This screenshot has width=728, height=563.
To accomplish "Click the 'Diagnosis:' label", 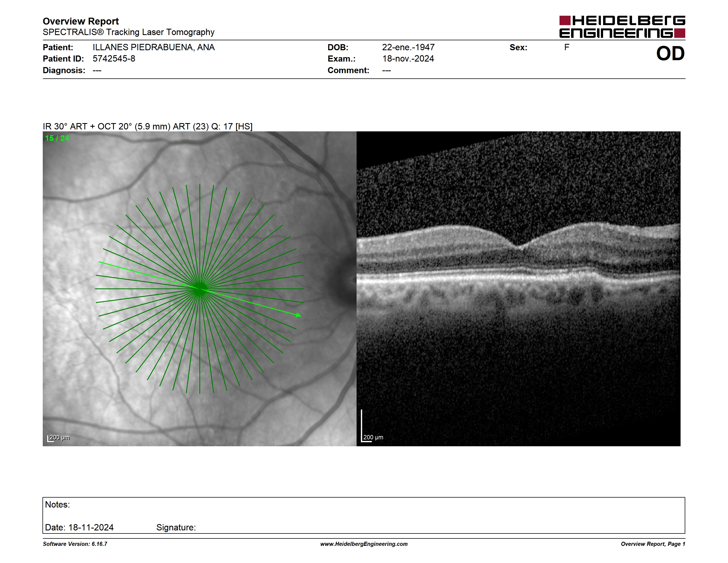I will pyautogui.click(x=64, y=70).
